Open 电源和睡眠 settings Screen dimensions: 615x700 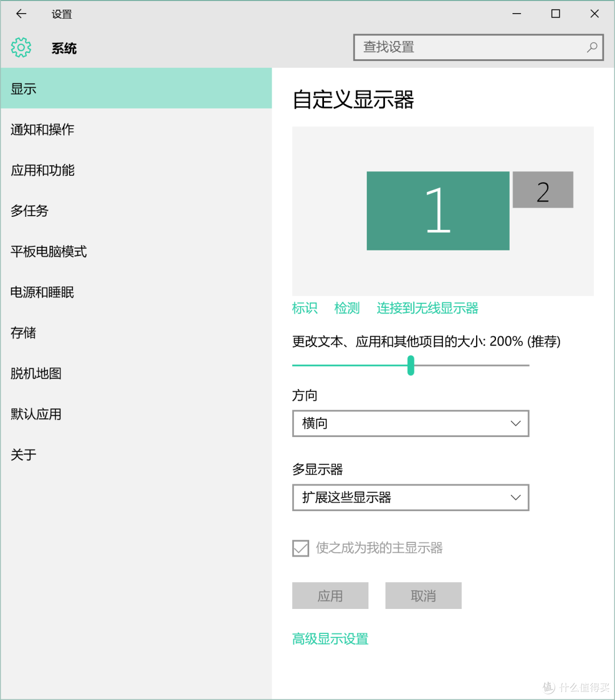(136, 292)
